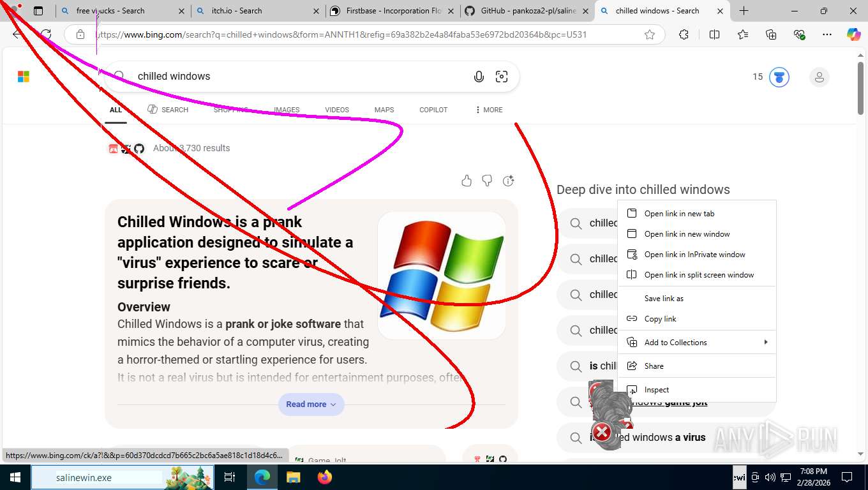Open the notification center icon
The width and height of the screenshot is (868, 490).
click(x=847, y=477)
